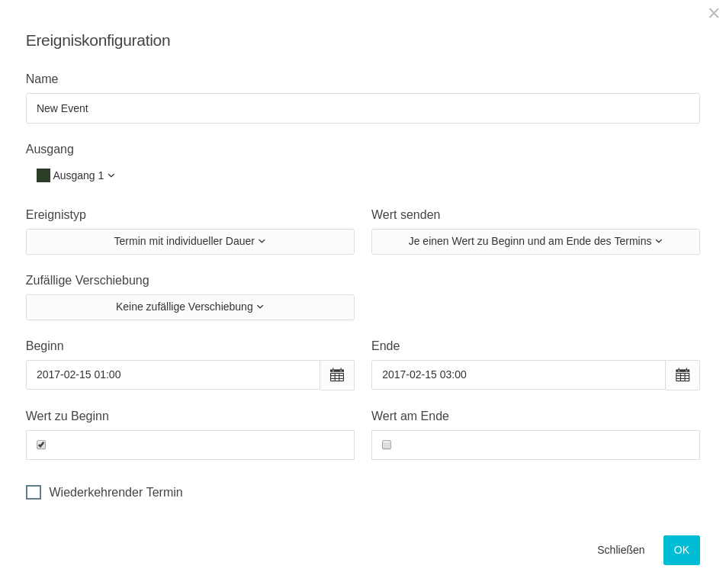Tick the Wiederkehrender Termin checkbox
This screenshot has width=726, height=588.
tap(34, 493)
